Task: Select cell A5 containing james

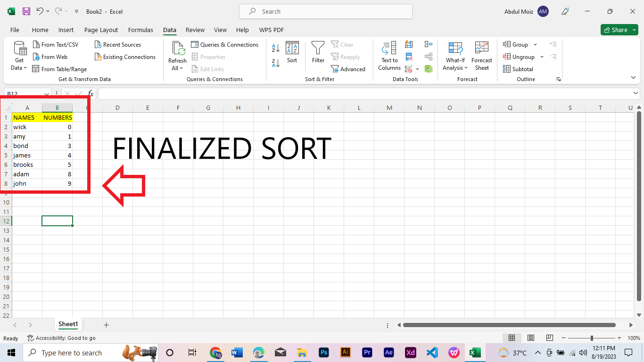Action: [x=27, y=155]
